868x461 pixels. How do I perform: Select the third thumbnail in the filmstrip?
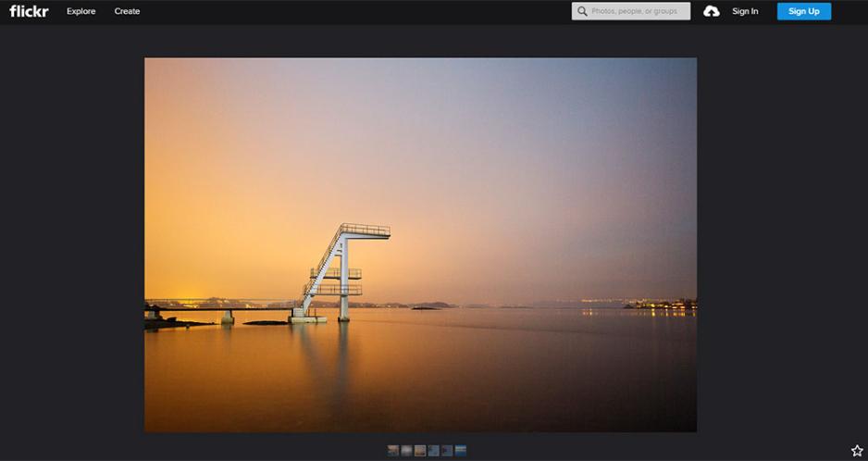(420, 451)
